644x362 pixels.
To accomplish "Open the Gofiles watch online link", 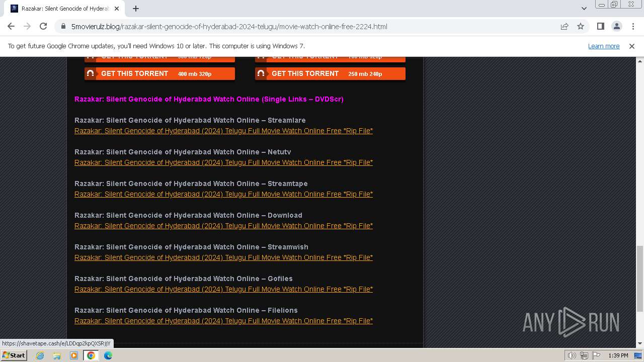I will coord(223,289).
